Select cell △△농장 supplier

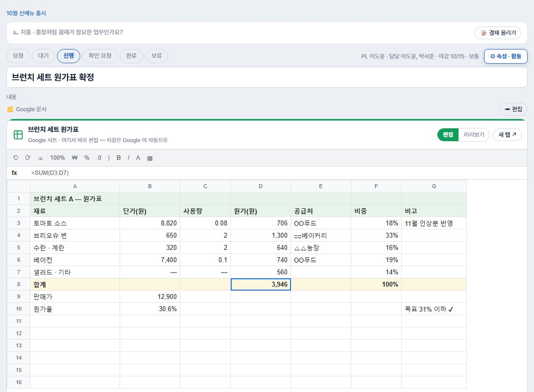(x=321, y=247)
